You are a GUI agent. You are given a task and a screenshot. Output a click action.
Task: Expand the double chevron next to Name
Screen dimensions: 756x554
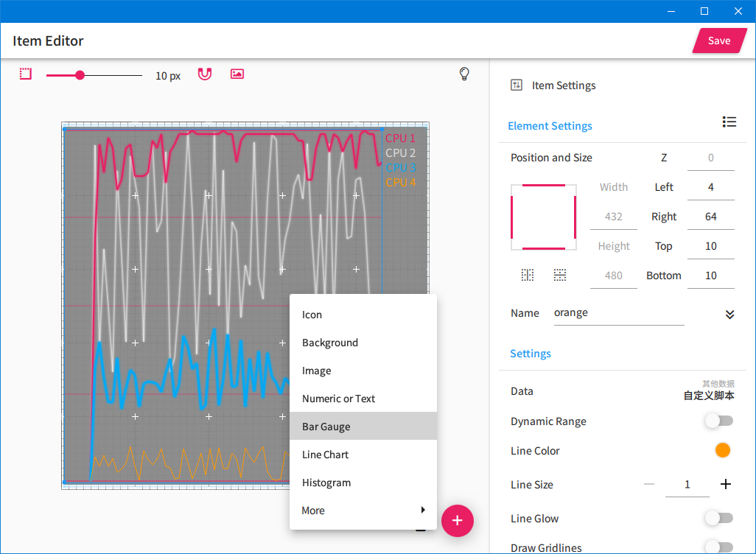[x=729, y=315]
